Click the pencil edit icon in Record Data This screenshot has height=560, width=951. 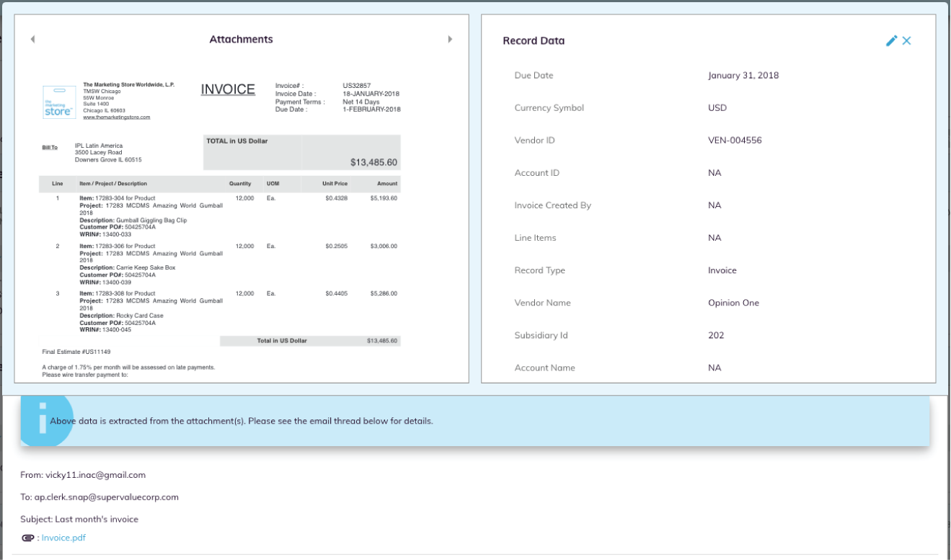click(891, 41)
